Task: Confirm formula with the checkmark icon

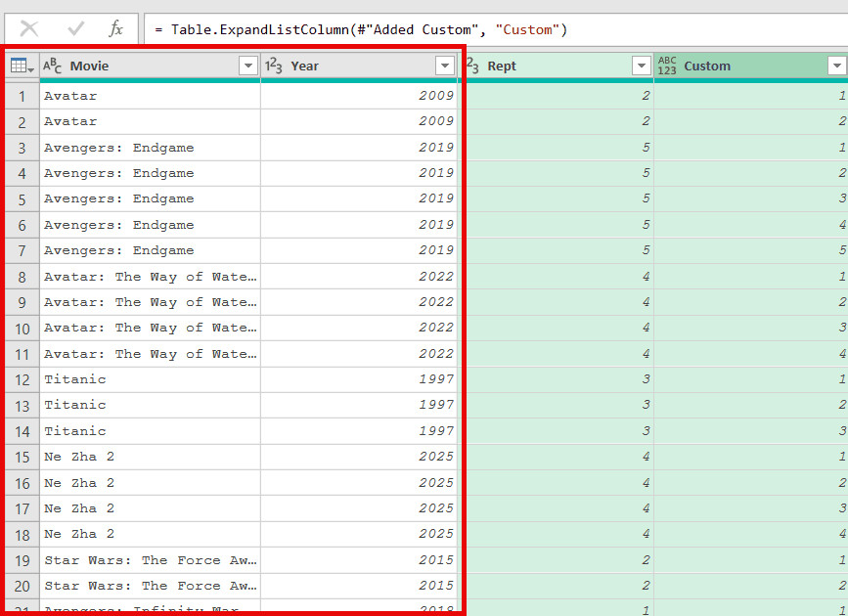Action: 75,29
